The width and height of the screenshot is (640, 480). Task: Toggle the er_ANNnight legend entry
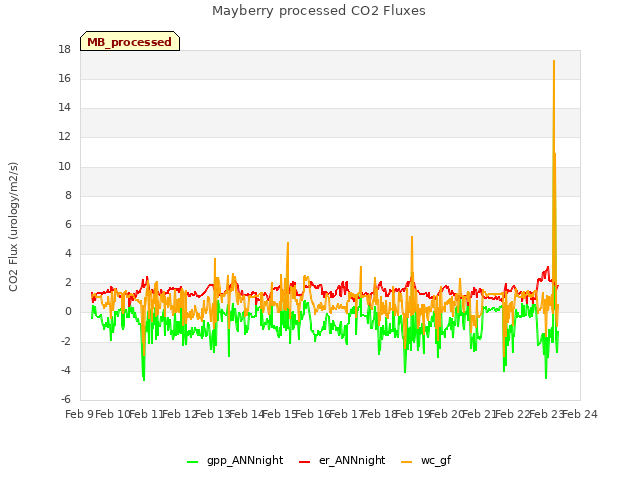[x=342, y=460]
